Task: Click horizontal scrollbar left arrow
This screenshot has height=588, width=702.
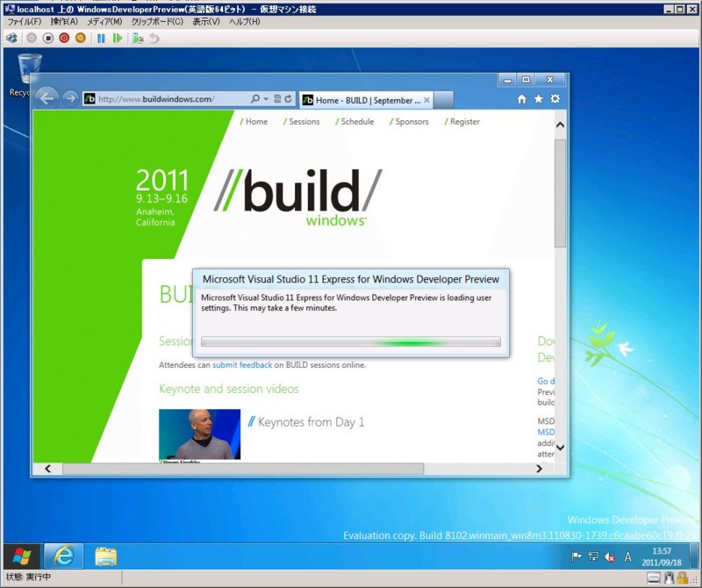Action: point(48,469)
